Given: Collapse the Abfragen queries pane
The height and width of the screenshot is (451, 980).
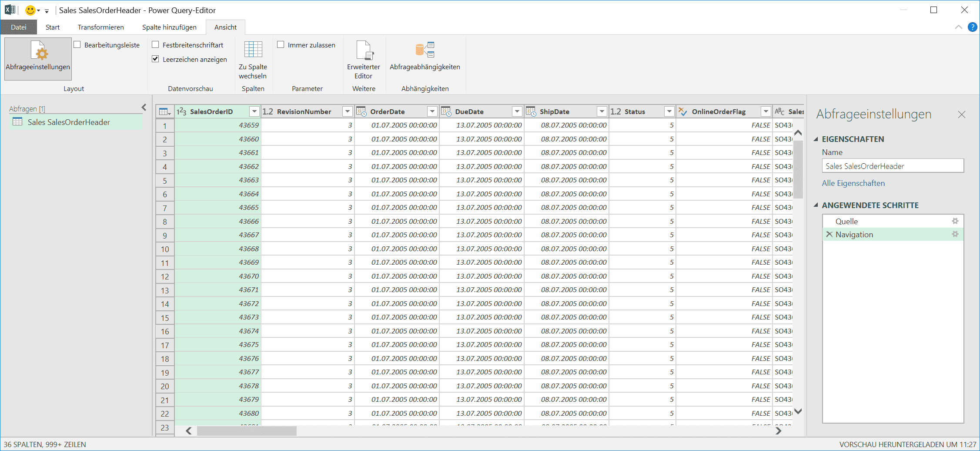Looking at the screenshot, I should click(144, 108).
